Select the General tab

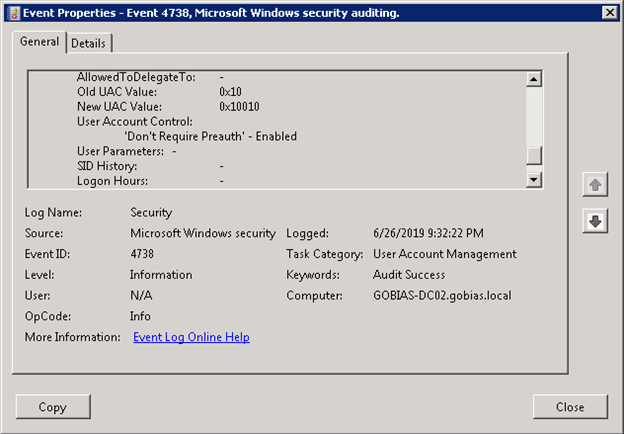pos(39,42)
